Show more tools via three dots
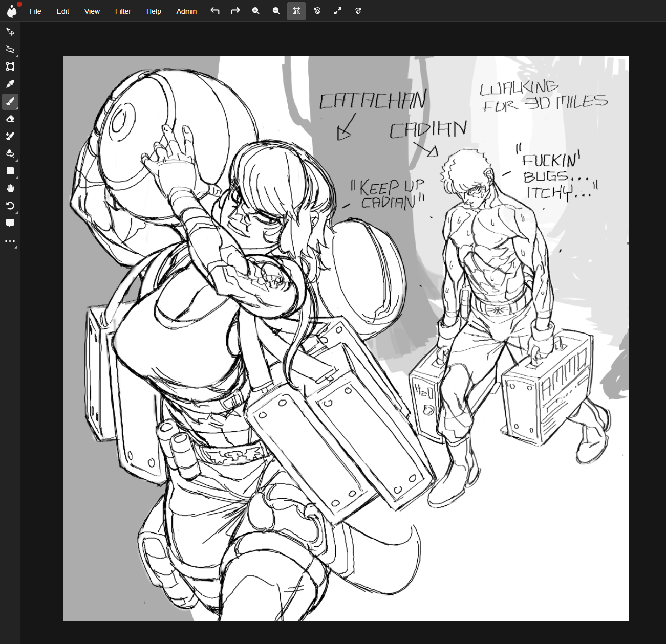 click(x=10, y=240)
